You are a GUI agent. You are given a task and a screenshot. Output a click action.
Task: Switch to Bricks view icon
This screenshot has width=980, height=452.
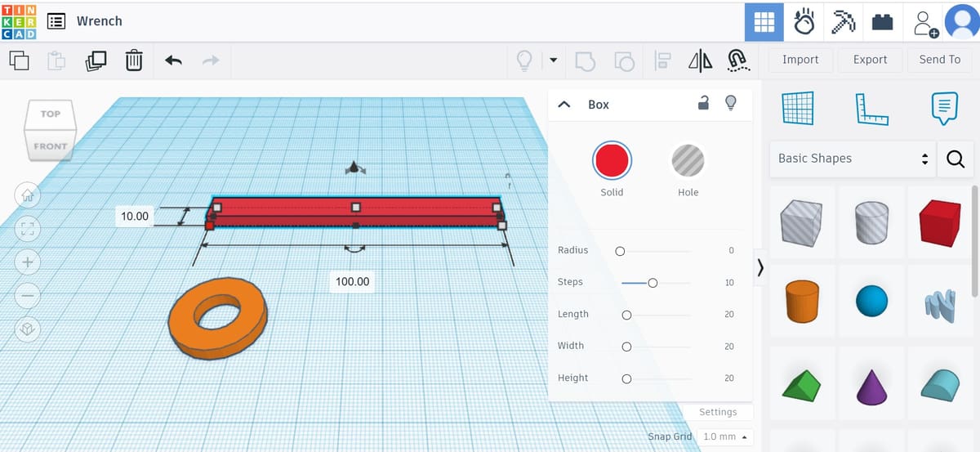[x=882, y=22]
